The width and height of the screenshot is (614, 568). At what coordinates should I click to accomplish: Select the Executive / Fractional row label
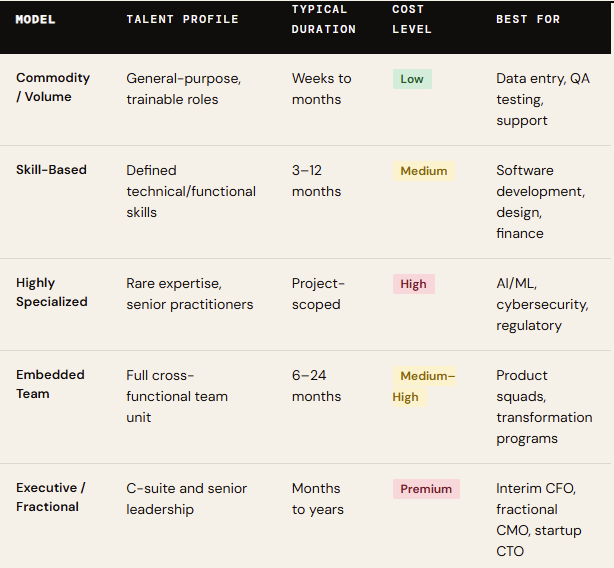pos(50,497)
